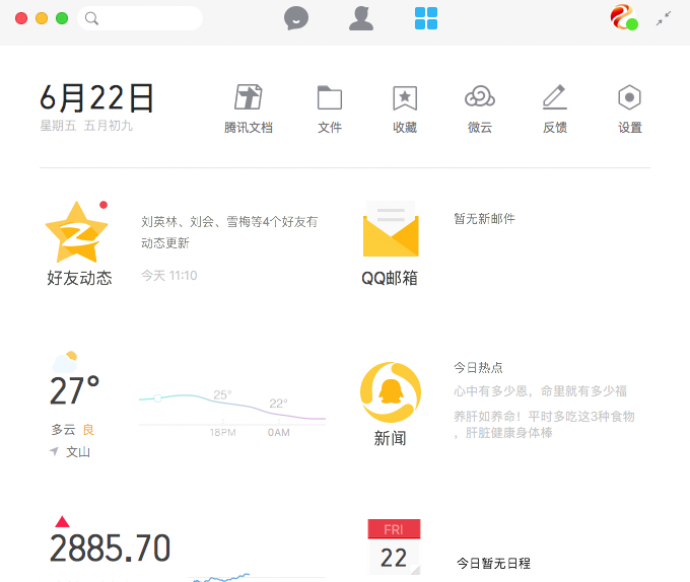Click the cloudy weather icon
The image size is (690, 582).
click(65, 362)
